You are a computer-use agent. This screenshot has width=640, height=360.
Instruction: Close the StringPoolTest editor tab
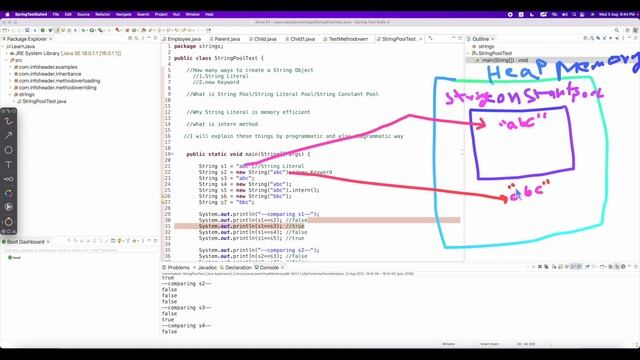(420, 39)
